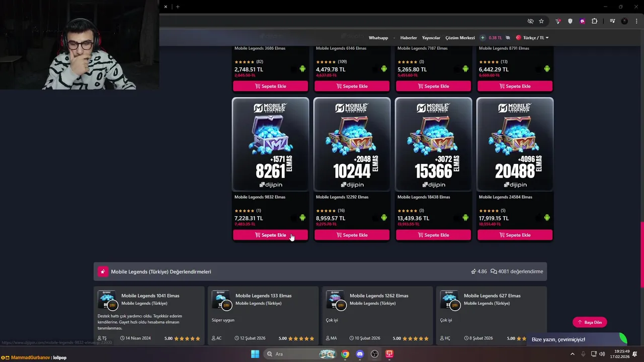Open the Türkçe / TL language dropdown
This screenshot has width=644, height=362.
click(x=532, y=38)
